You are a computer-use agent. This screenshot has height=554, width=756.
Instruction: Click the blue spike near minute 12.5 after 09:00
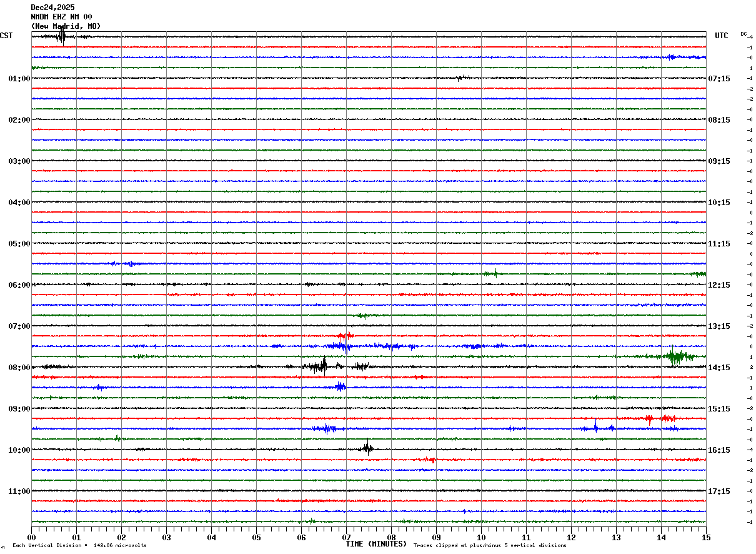pos(595,426)
